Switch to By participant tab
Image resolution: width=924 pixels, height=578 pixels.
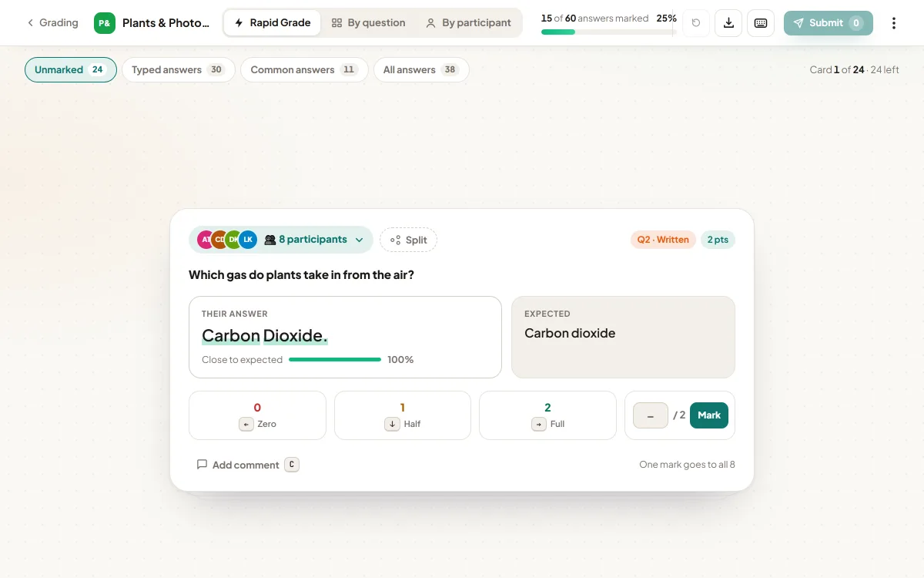(x=468, y=23)
